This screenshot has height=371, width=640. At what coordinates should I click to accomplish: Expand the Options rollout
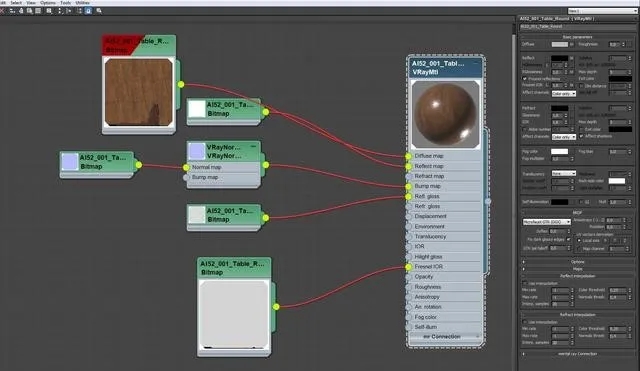(577, 262)
